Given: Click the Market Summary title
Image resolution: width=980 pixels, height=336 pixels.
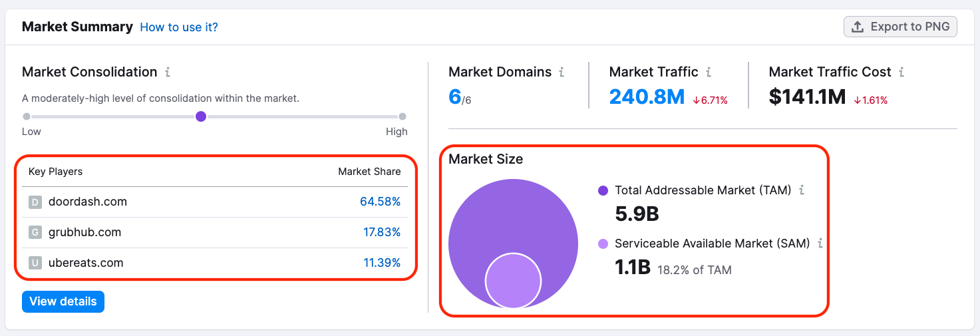Looking at the screenshot, I should tap(77, 27).
